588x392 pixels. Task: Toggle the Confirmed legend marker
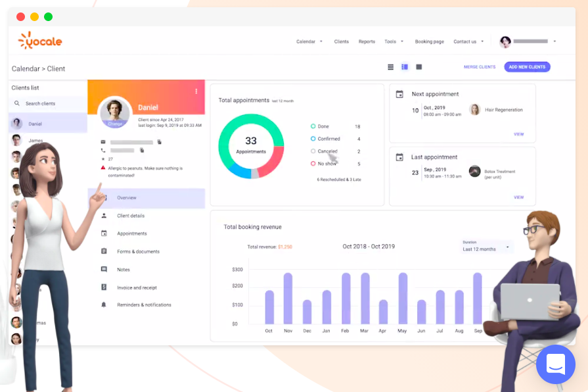(313, 139)
